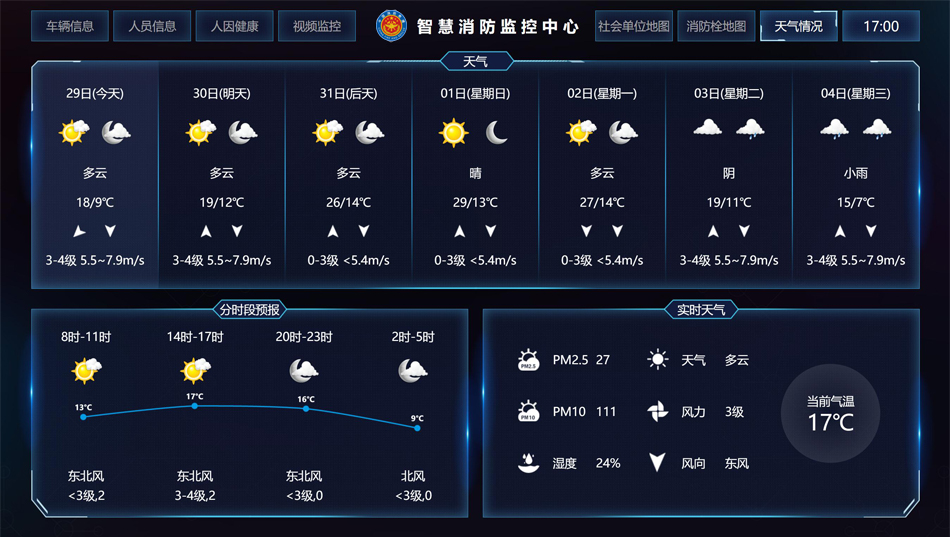Click the humidity droplet icon
This screenshot has height=537, width=950.
click(528, 463)
